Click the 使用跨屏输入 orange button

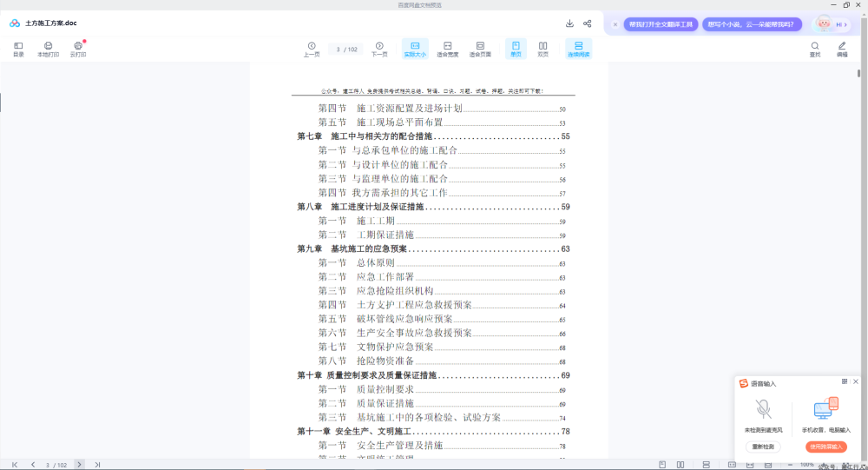pos(826,447)
